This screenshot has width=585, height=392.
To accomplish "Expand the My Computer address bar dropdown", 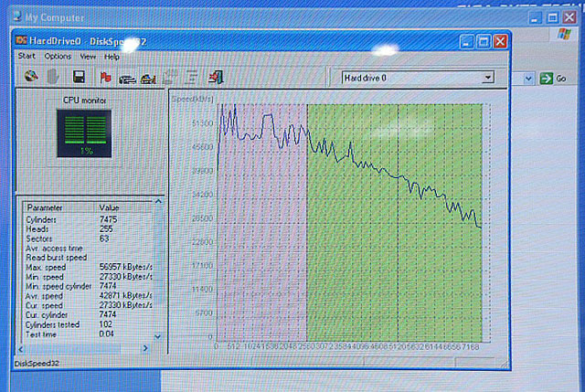I will pyautogui.click(x=528, y=79).
